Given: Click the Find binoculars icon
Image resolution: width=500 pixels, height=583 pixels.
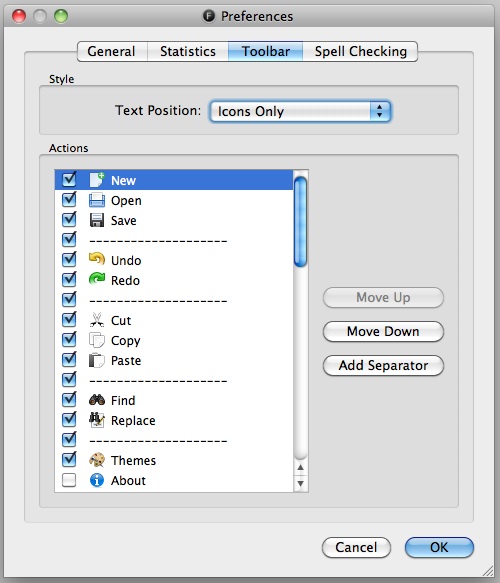Looking at the screenshot, I should [97, 400].
